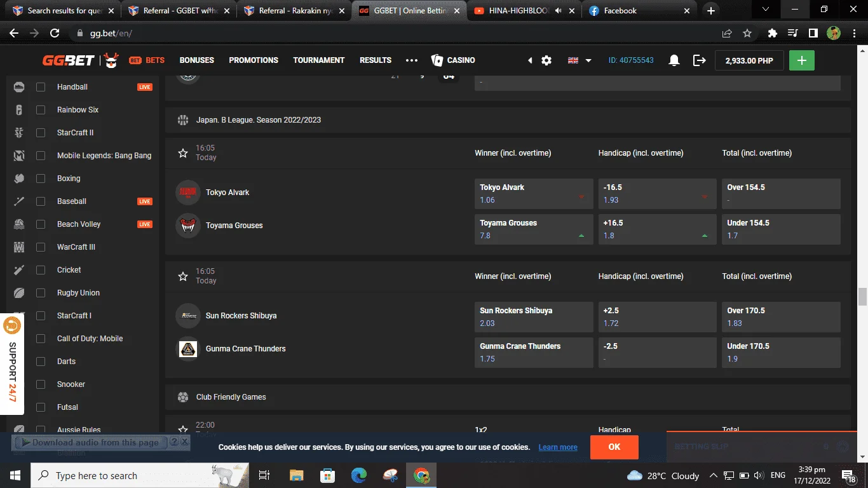The image size is (868, 488).
Task: Collapse the Club Friendly Games section header
Action: click(x=508, y=397)
